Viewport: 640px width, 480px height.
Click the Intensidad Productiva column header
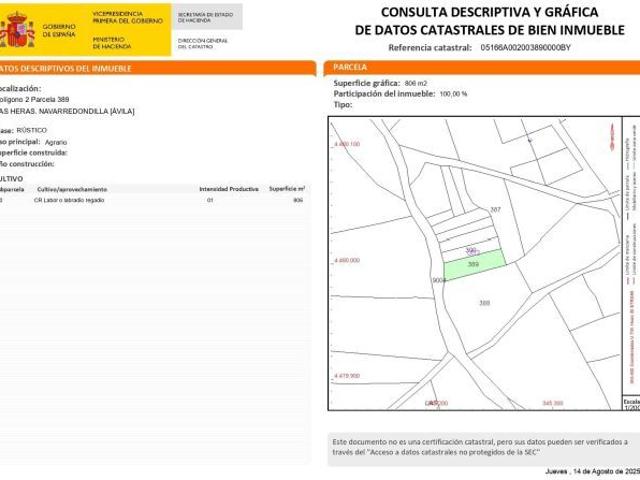[228, 188]
